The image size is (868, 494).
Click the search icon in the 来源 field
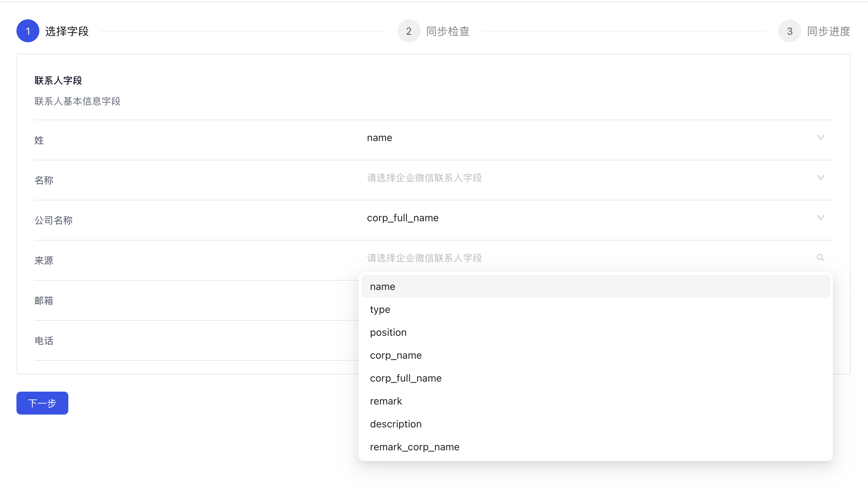(x=820, y=258)
